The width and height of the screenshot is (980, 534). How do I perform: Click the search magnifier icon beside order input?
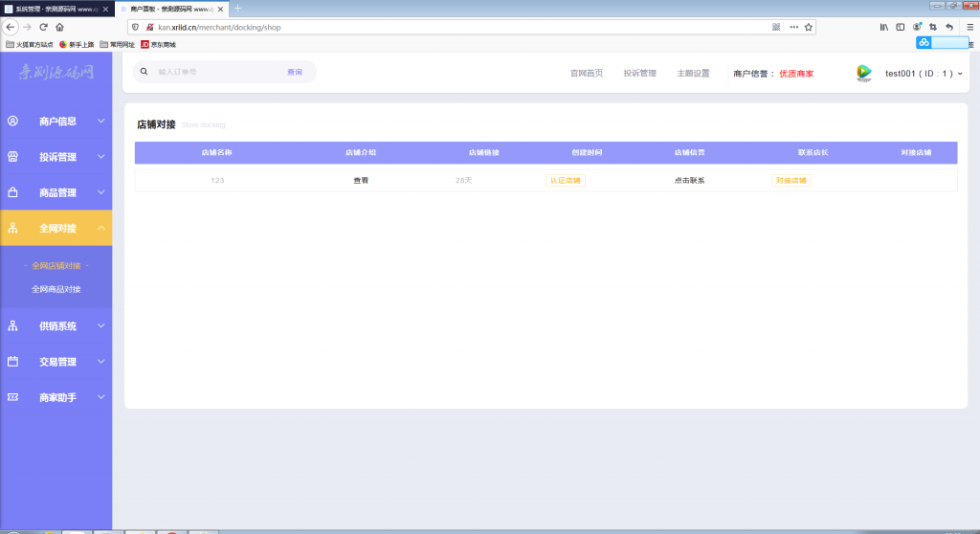(145, 72)
